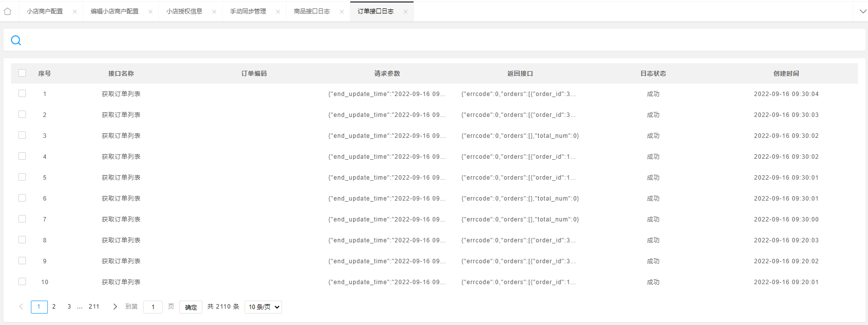Open the 10 条/页 page size dropdown

pos(263,307)
